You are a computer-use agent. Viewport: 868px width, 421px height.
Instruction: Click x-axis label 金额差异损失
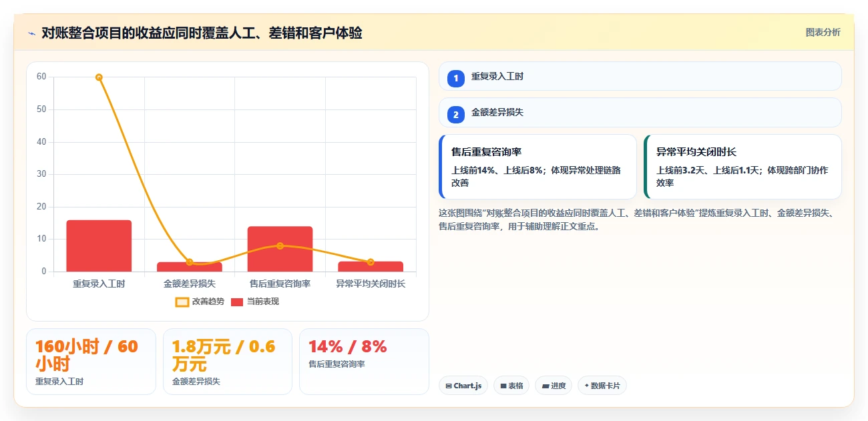click(190, 284)
